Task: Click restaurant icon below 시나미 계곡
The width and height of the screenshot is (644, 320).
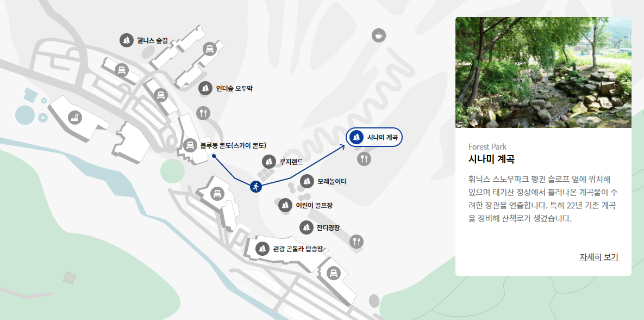Action: (x=364, y=159)
